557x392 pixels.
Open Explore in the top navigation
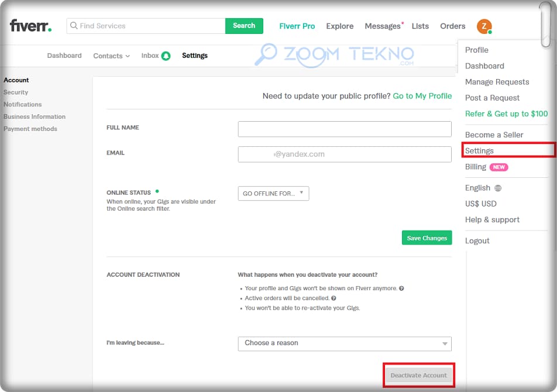pos(339,26)
